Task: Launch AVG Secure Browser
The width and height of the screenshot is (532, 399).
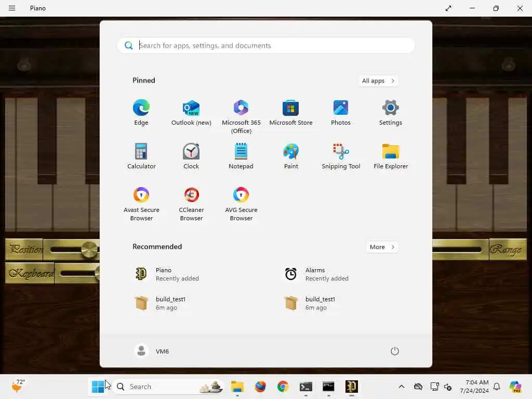Action: click(241, 204)
